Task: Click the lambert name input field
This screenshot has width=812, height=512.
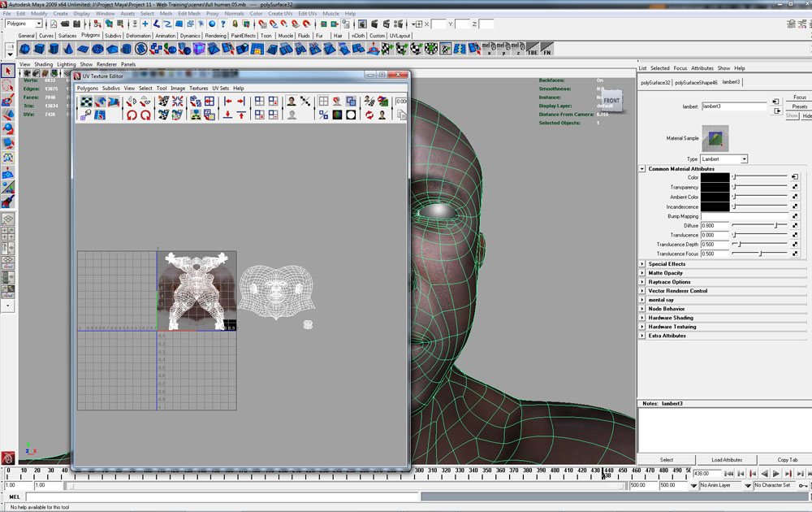Action: tap(734, 106)
